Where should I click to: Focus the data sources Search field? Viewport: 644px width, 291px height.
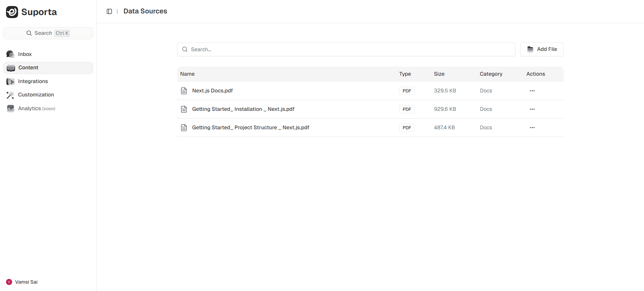click(346, 50)
